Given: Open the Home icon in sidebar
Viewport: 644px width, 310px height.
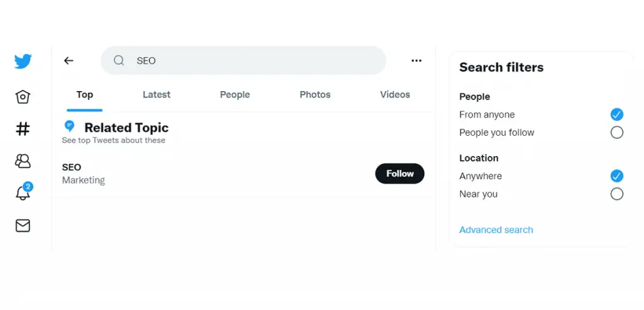Looking at the screenshot, I should click(x=23, y=97).
